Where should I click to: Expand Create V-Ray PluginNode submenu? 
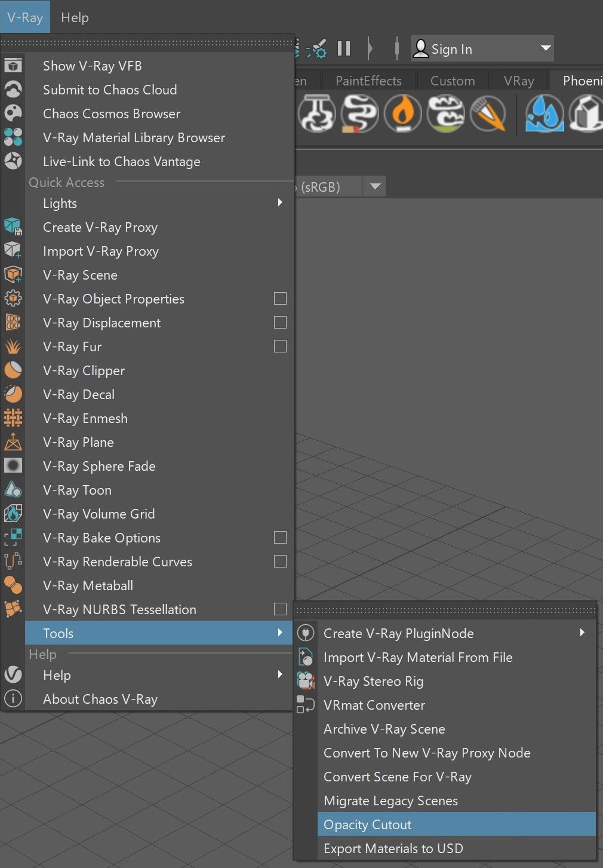pos(456,633)
